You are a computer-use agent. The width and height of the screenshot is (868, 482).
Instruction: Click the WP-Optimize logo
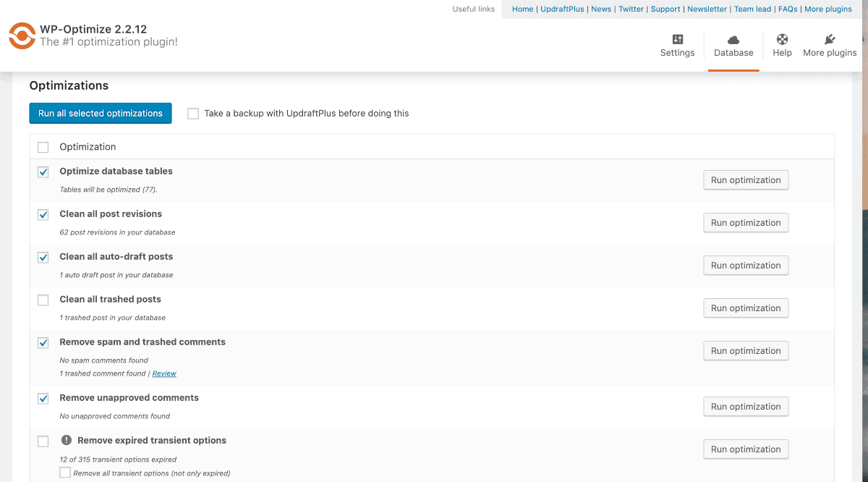[x=22, y=35]
